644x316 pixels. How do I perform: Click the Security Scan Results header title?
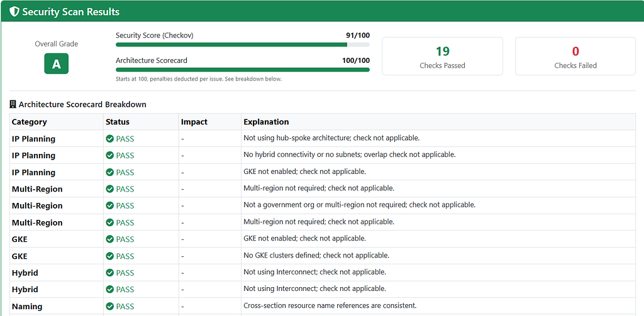(70, 12)
